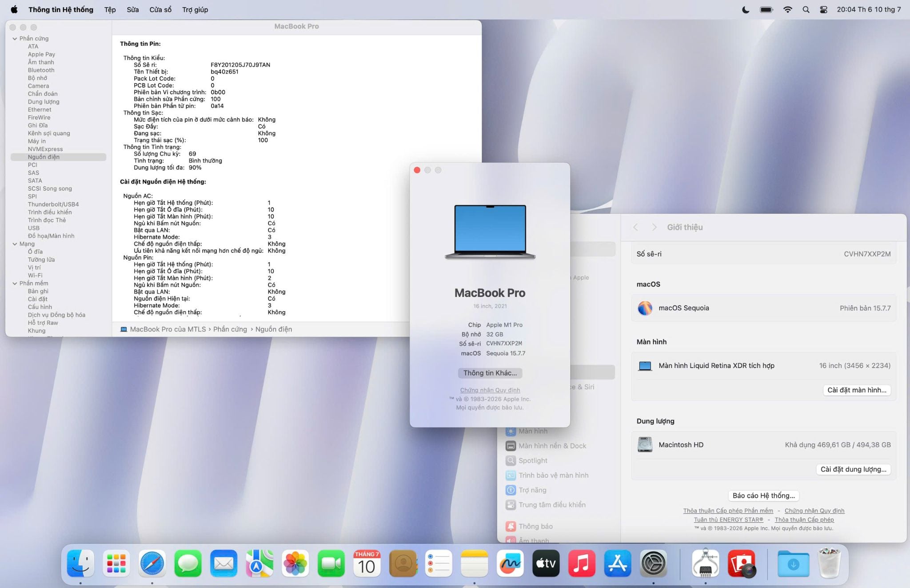The height and width of the screenshot is (588, 910).
Task: Click Cài đặt dung lượng... button
Action: point(853,469)
